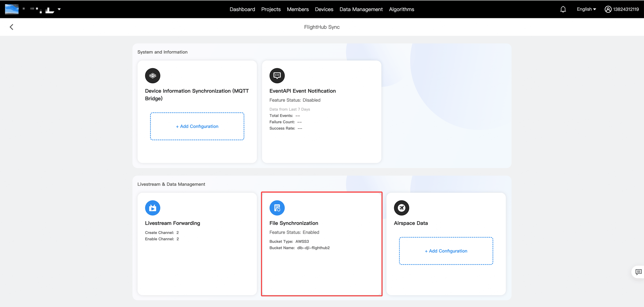Open EventAPI Event Notification card title
The width and height of the screenshot is (644, 307).
coord(302,91)
